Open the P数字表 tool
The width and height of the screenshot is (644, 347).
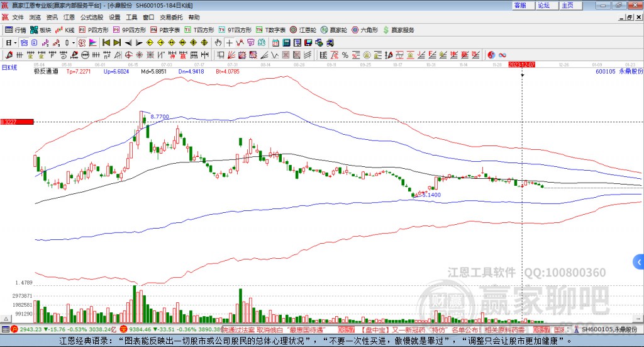click(165, 30)
